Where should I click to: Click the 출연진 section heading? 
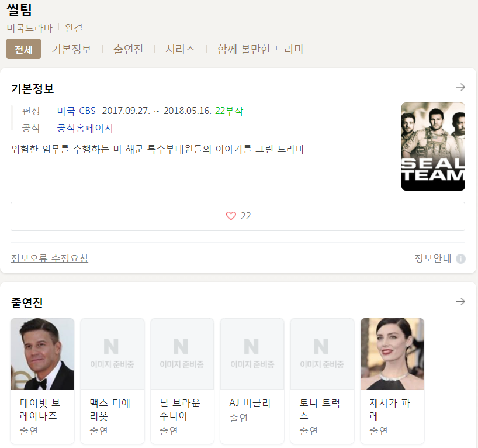click(x=27, y=303)
